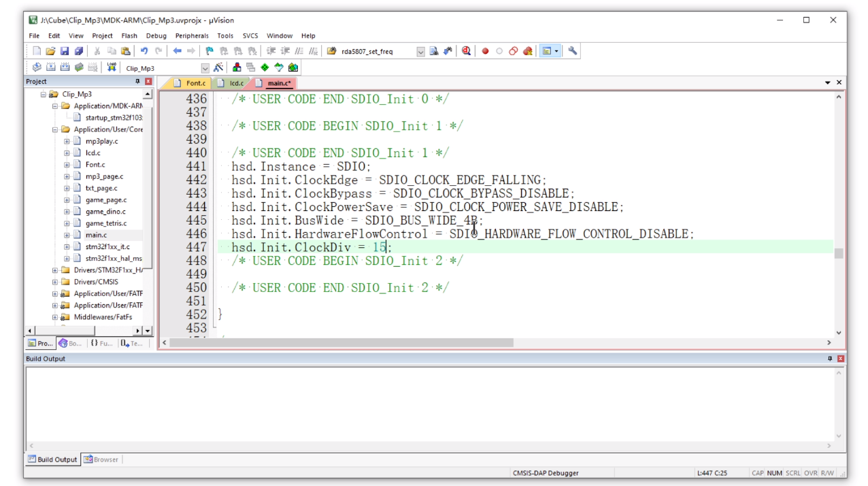Image resolution: width=868 pixels, height=486 pixels.
Task: Click the Save file toolbar icon
Action: pos(65,51)
